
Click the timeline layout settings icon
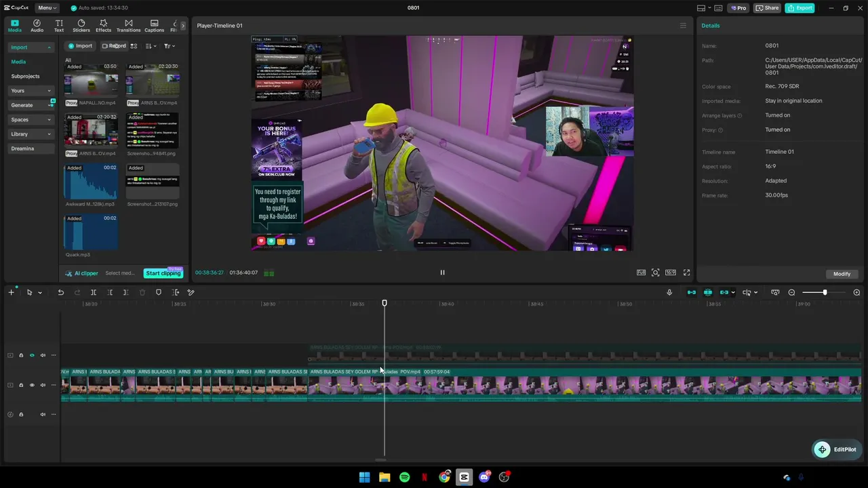(775, 292)
